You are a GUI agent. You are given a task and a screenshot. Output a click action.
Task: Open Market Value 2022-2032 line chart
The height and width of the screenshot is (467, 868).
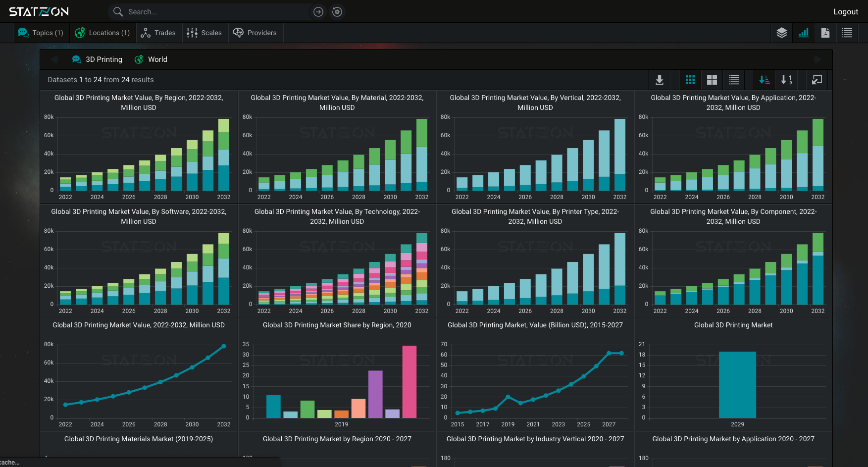click(139, 374)
